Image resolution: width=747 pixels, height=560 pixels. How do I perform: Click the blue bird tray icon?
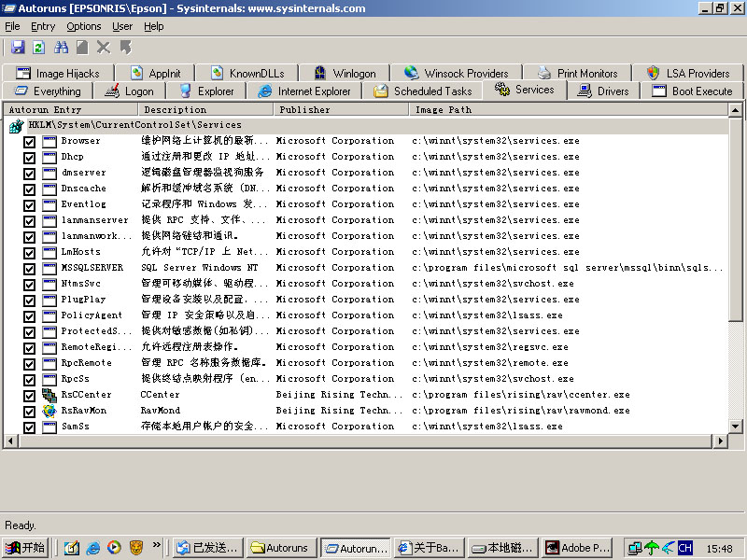tap(669, 548)
